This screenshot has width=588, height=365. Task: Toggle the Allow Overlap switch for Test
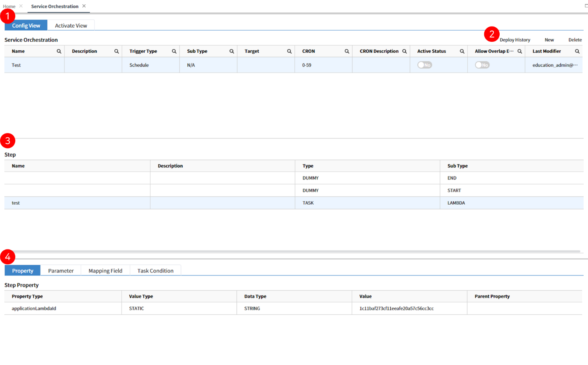click(x=482, y=65)
